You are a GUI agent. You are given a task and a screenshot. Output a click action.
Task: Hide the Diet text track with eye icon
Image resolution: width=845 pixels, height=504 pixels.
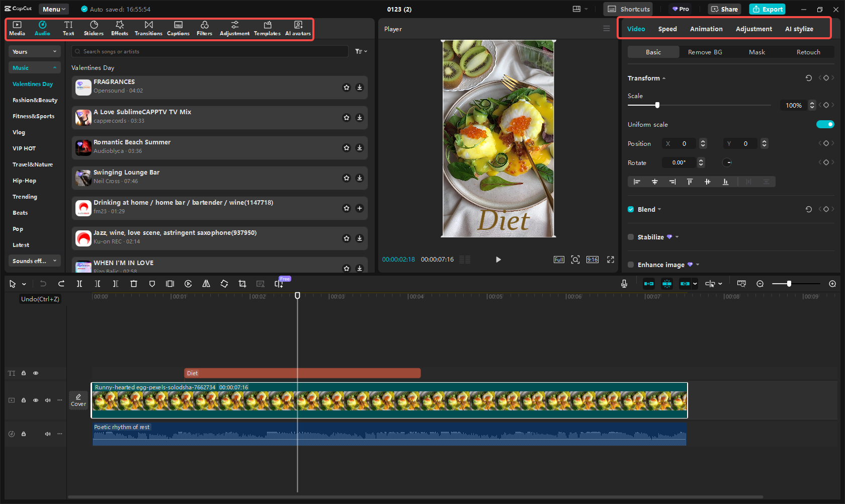coord(36,373)
